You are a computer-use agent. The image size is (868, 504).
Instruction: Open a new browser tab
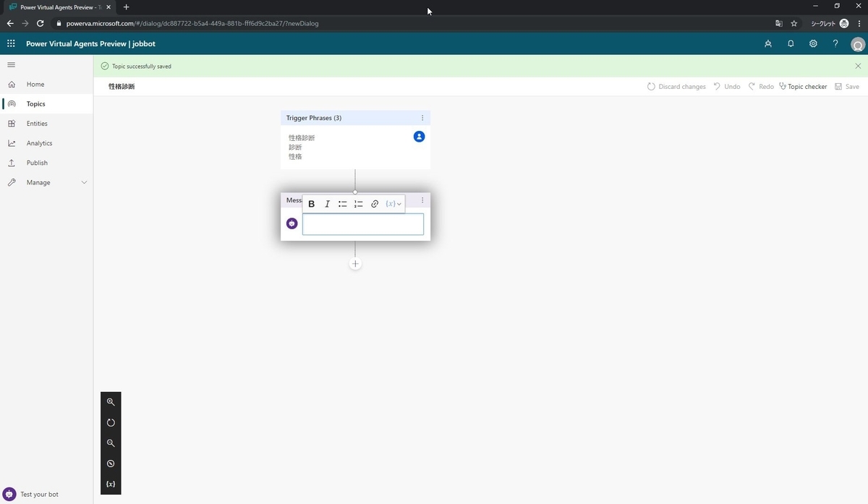click(126, 7)
